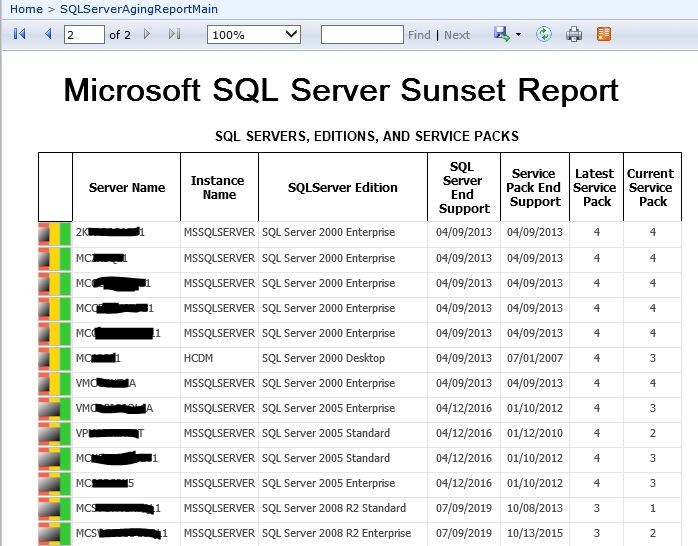Click status indicator of 01/12/2010 row
This screenshot has width=698, height=546.
(x=54, y=433)
